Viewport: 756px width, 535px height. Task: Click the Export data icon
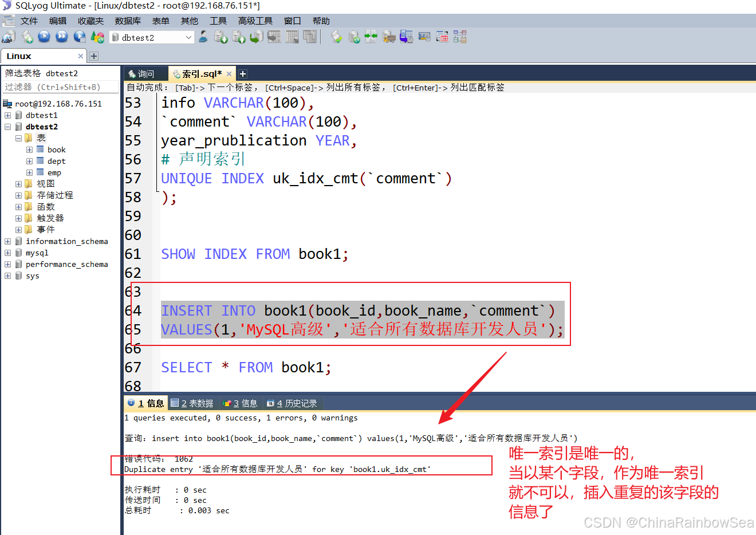tap(238, 37)
